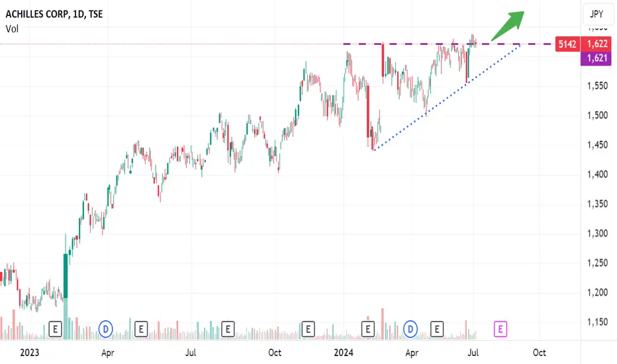This screenshot has width=617, height=364.
Task: Open the earnings marker near February 2024
Action: click(367, 329)
